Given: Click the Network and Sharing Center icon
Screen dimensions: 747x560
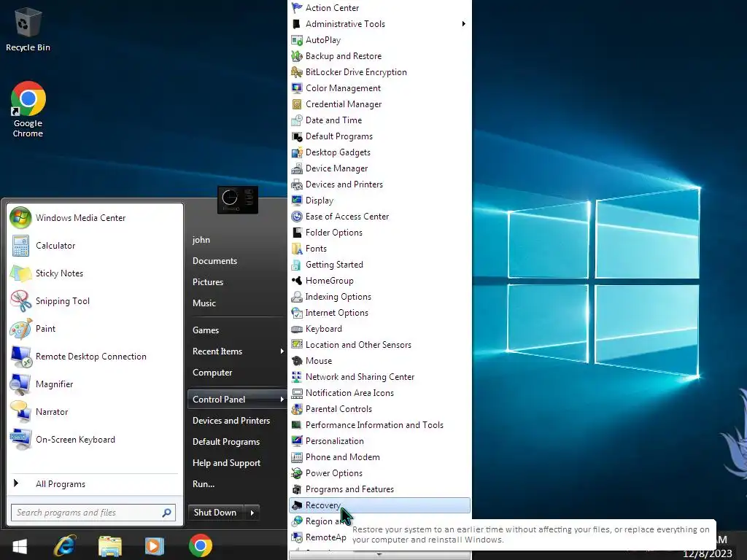Looking at the screenshot, I should [297, 377].
